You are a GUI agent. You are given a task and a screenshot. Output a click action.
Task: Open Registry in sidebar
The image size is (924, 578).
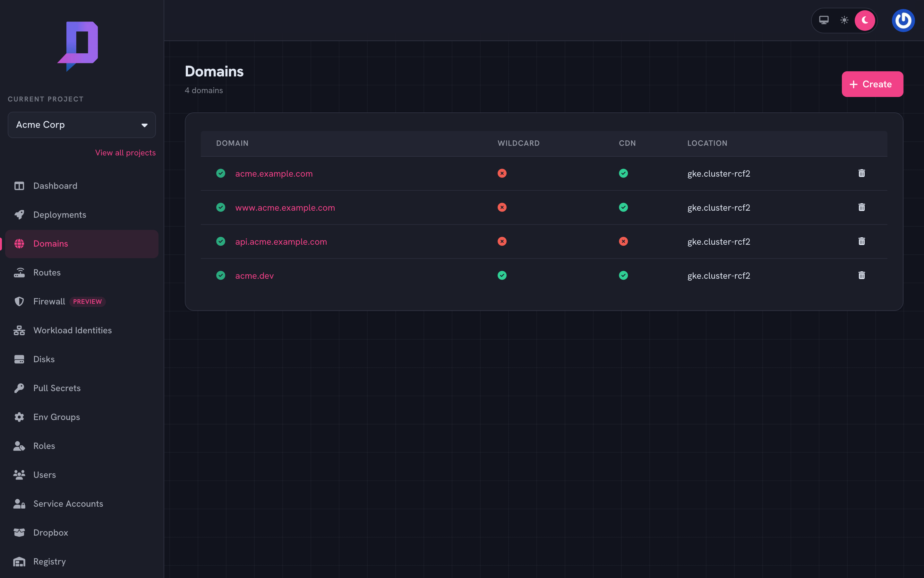pos(82,562)
